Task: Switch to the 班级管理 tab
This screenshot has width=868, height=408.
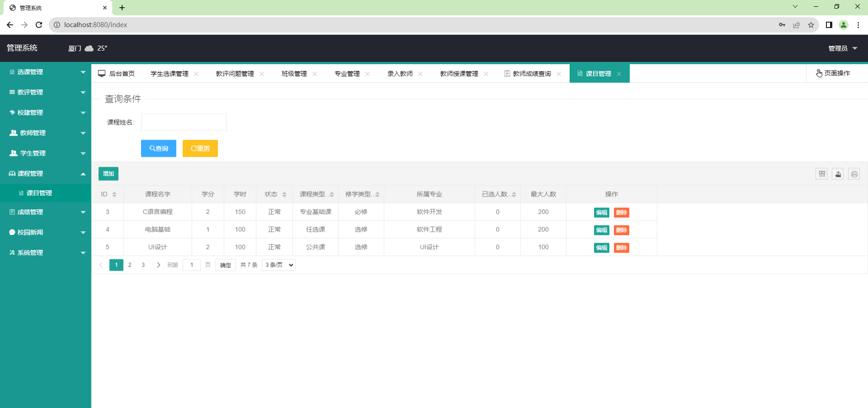Action: point(294,73)
